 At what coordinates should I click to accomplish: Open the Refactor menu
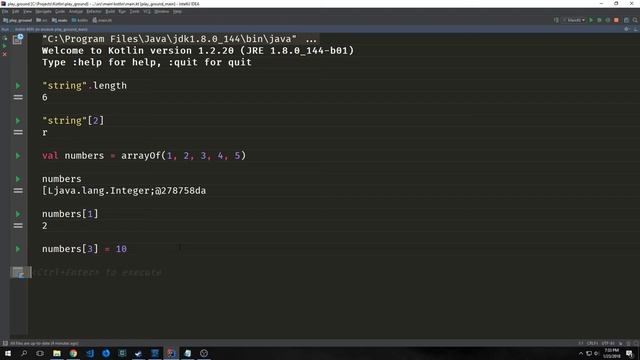[x=93, y=11]
